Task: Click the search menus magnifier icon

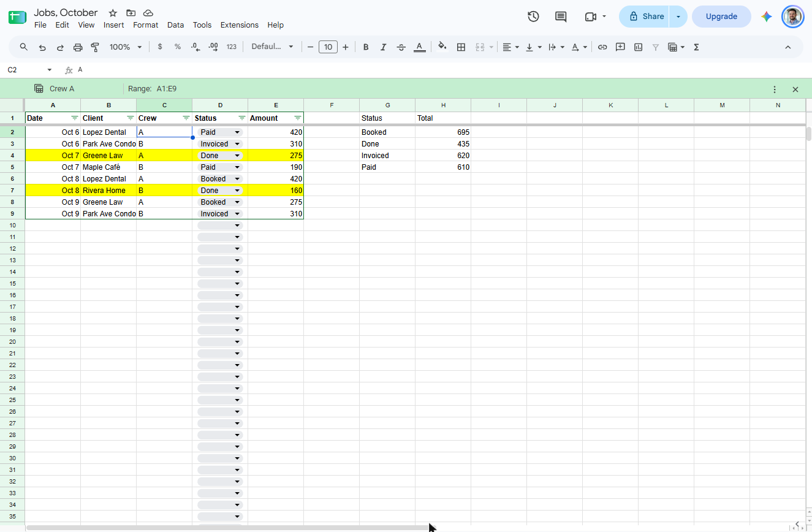Action: pos(24,47)
